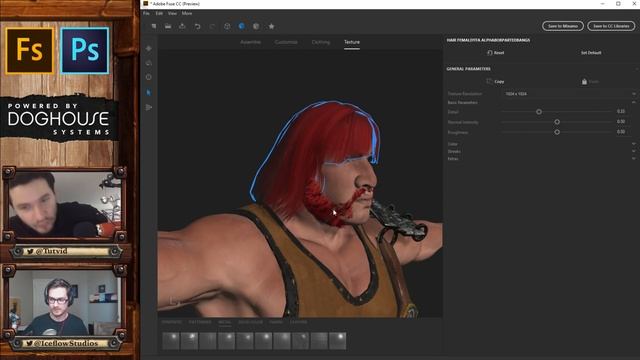Viewport: 640px width, 360px height.
Task: Open the Edit menu
Action: click(159, 13)
